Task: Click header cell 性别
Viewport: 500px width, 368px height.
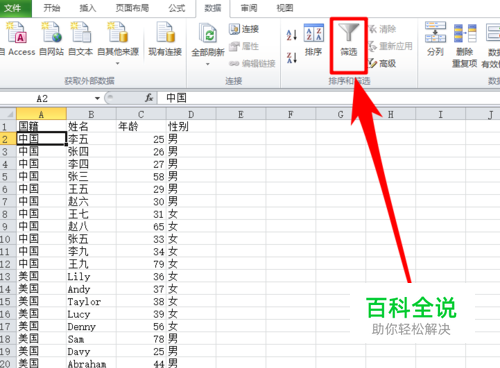Action: click(191, 126)
